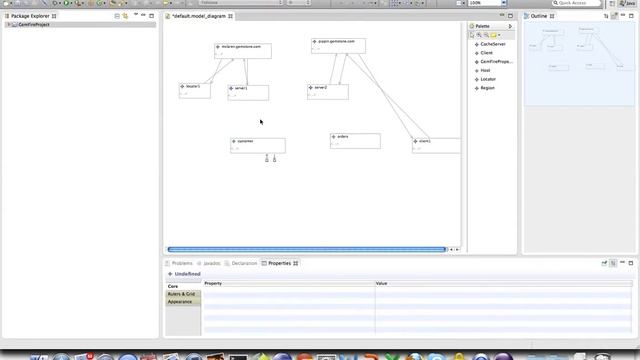Activate the default.model_diagram editor tab
The image size is (640, 360).
198,16
